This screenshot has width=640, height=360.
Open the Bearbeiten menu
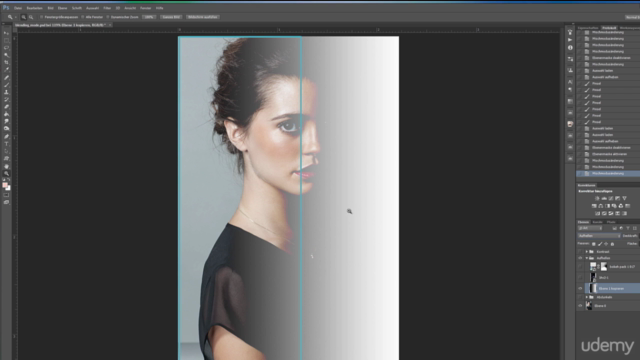point(35,8)
